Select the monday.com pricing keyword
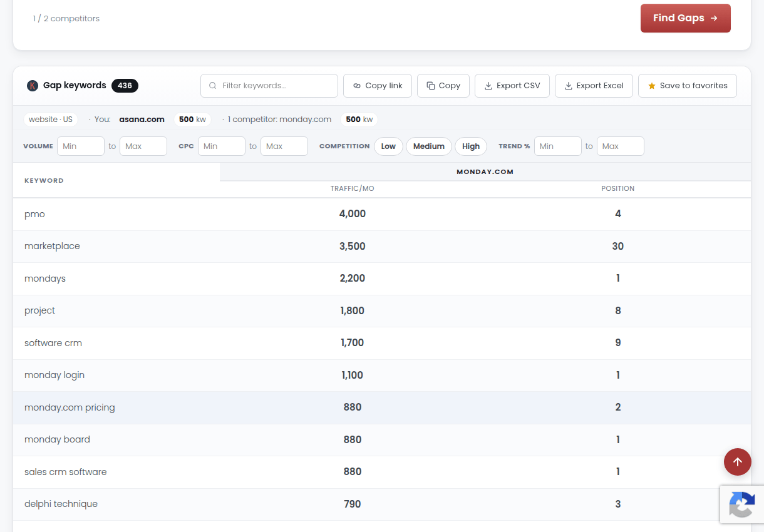This screenshot has height=532, width=764. [x=70, y=407]
